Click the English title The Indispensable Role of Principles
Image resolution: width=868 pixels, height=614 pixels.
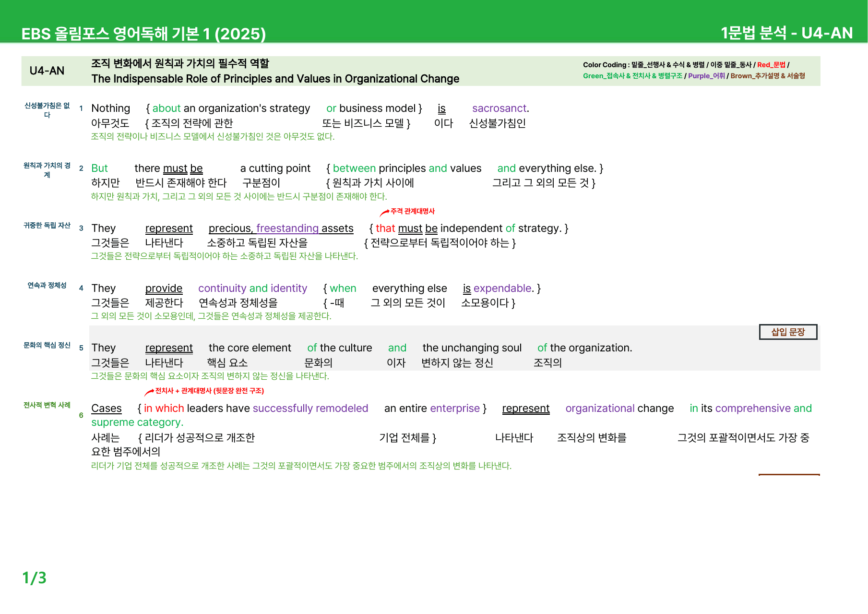coord(275,79)
